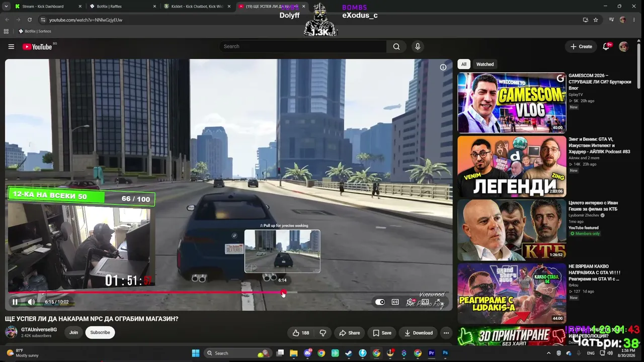Switch to the Kicklet - Kick Chatbot tab
The height and width of the screenshot is (362, 644).
coord(197,7)
